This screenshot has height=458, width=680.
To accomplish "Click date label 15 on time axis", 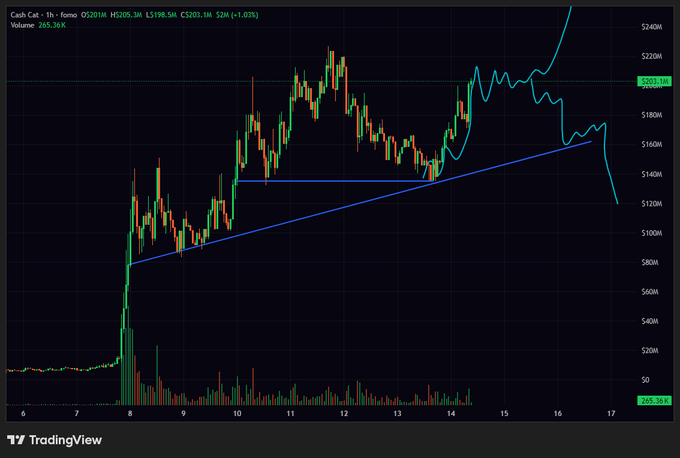I will click(504, 413).
